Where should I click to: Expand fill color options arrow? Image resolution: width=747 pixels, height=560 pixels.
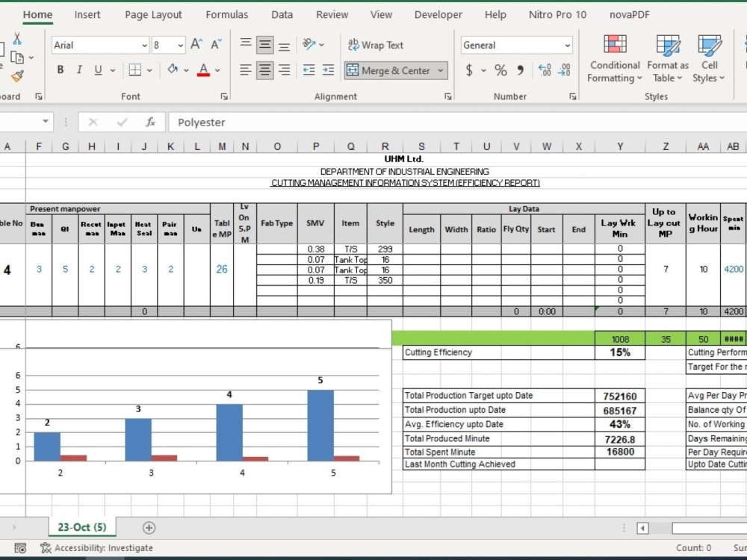pos(186,70)
